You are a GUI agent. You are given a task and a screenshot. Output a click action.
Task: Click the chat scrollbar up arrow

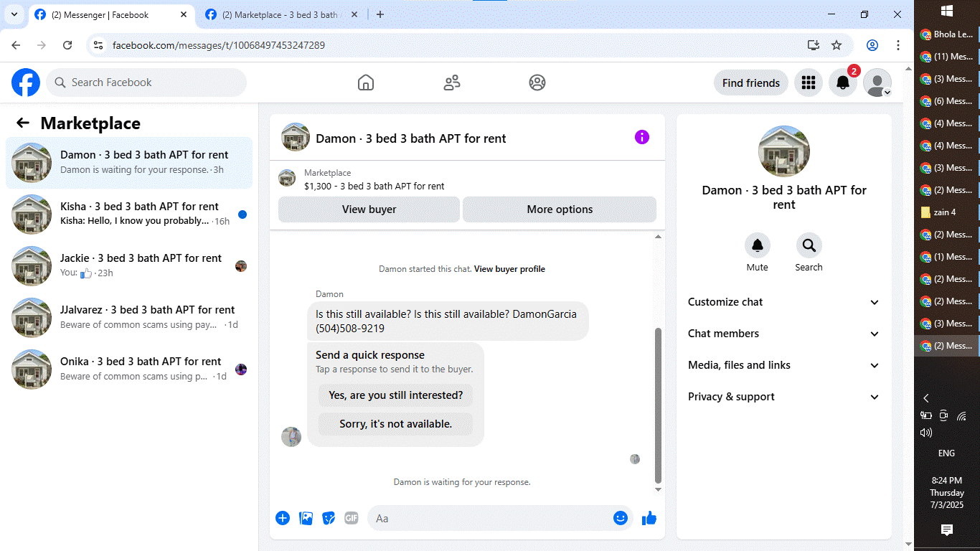point(659,237)
